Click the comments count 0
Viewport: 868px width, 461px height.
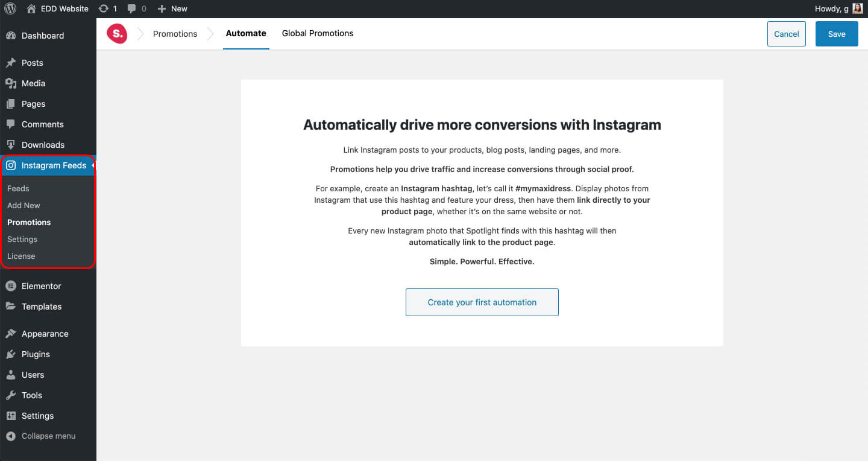click(x=144, y=9)
